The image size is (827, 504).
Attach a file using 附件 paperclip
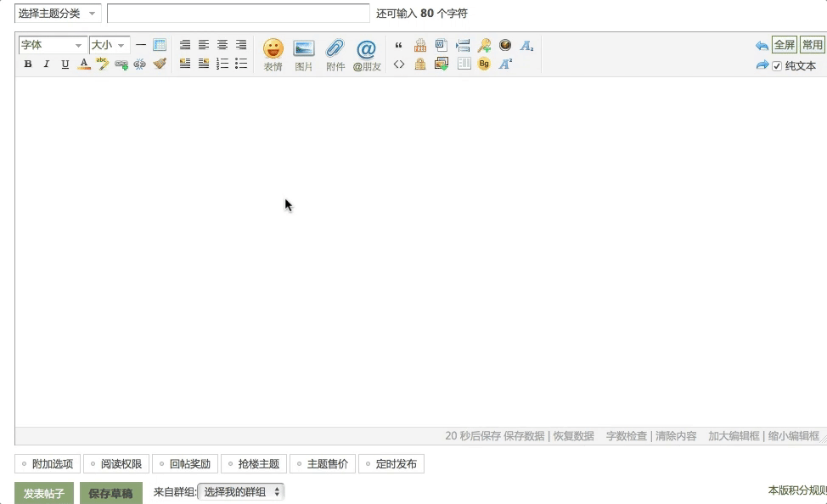point(335,54)
